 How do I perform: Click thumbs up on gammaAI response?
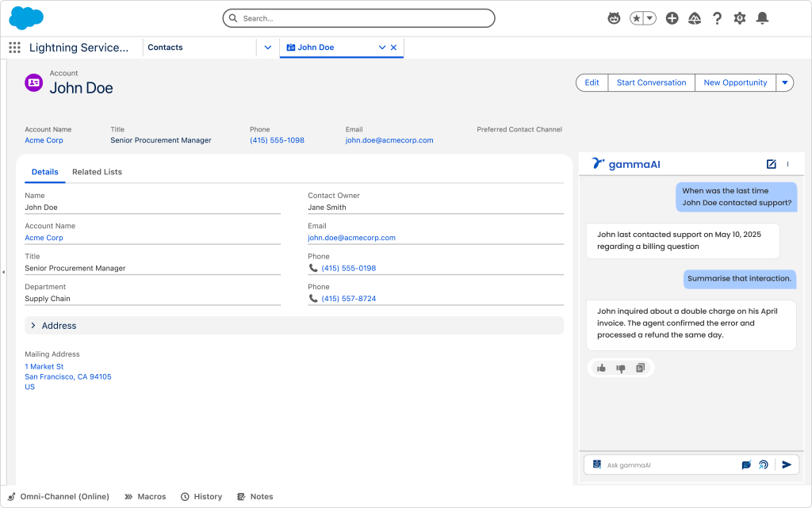pos(601,368)
